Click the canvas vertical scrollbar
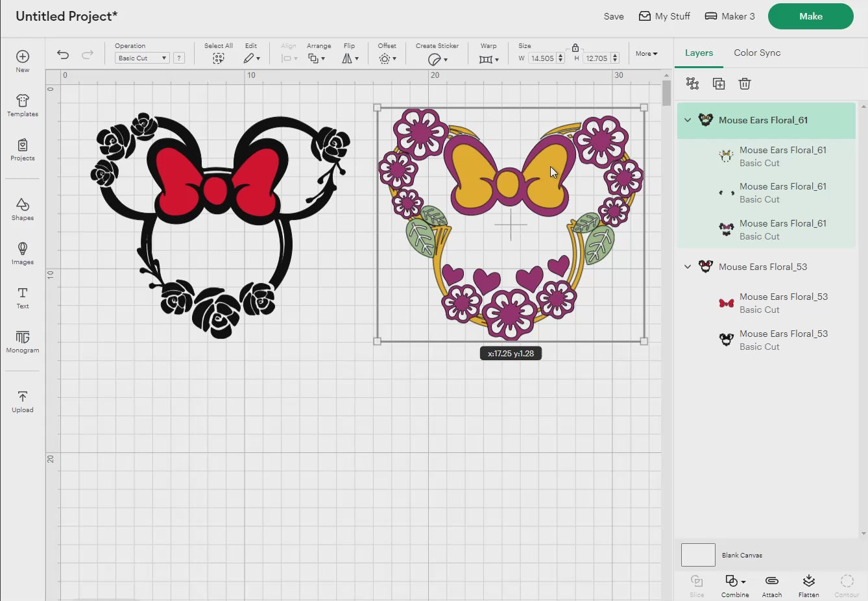The width and height of the screenshot is (868, 601). 666,94
